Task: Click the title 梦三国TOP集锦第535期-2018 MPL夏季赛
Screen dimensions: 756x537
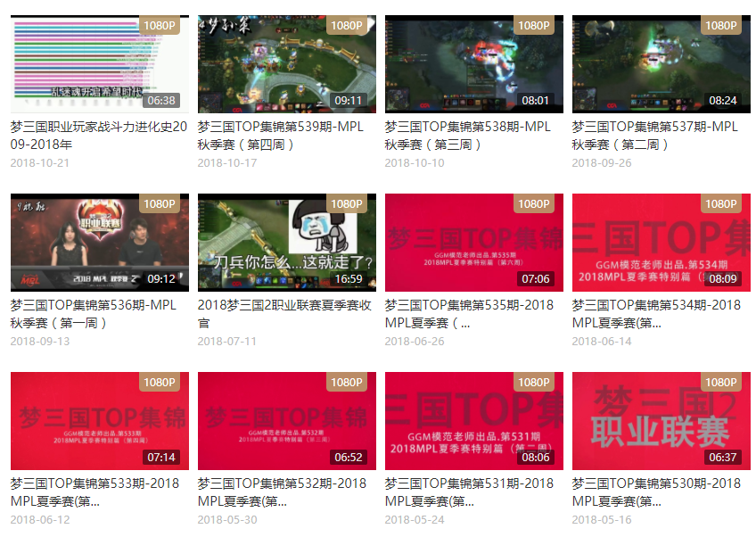Action: tap(469, 314)
